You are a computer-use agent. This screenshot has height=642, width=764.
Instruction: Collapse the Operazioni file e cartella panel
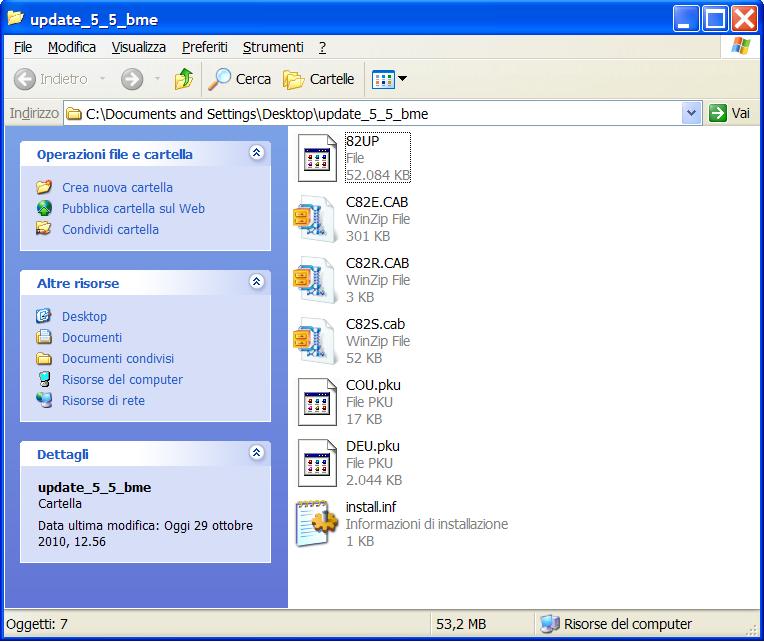256,153
